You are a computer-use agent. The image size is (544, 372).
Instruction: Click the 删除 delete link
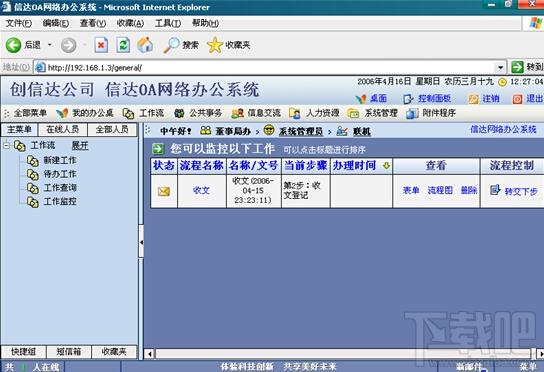point(469,190)
